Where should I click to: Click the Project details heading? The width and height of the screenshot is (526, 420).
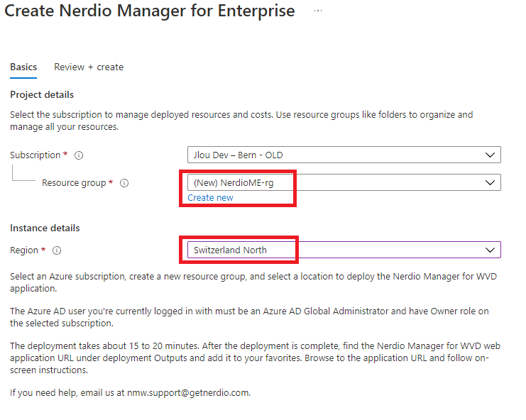coord(42,95)
